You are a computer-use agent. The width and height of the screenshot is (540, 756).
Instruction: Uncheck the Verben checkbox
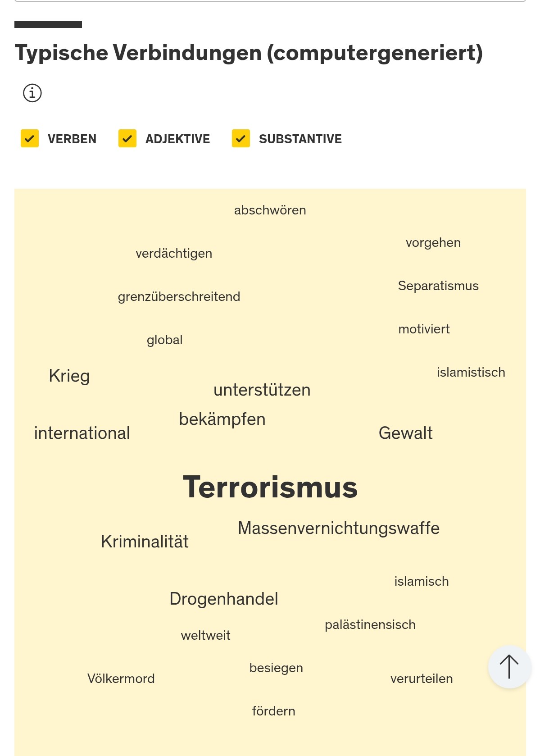[30, 138]
